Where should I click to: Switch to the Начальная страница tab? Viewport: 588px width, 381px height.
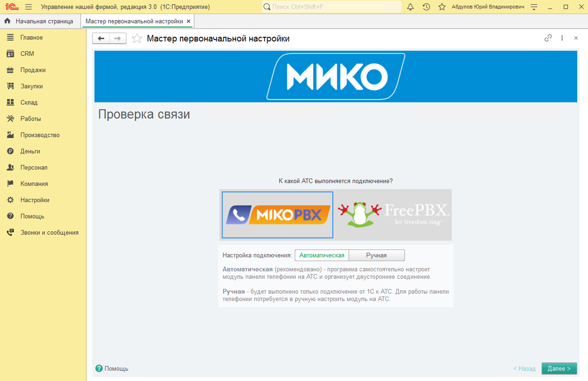click(44, 21)
